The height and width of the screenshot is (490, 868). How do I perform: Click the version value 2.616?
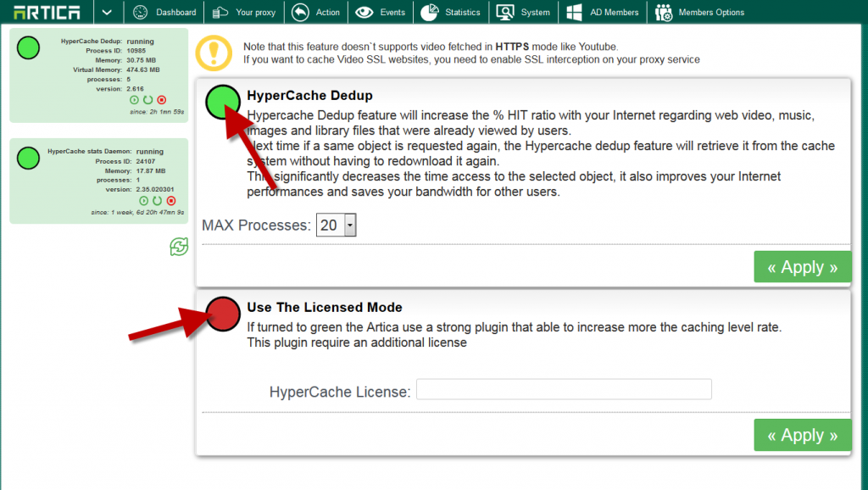135,88
